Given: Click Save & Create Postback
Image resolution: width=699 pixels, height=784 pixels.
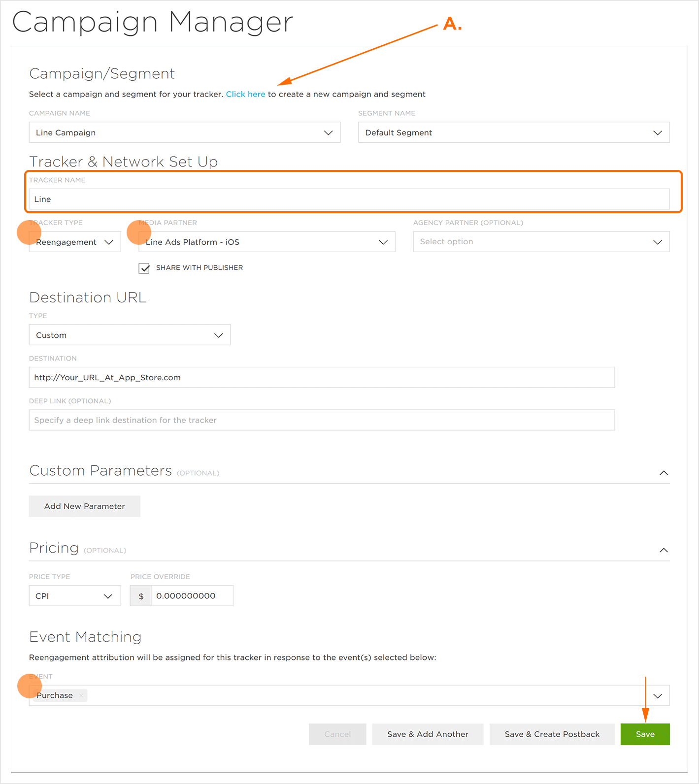Looking at the screenshot, I should click(552, 734).
